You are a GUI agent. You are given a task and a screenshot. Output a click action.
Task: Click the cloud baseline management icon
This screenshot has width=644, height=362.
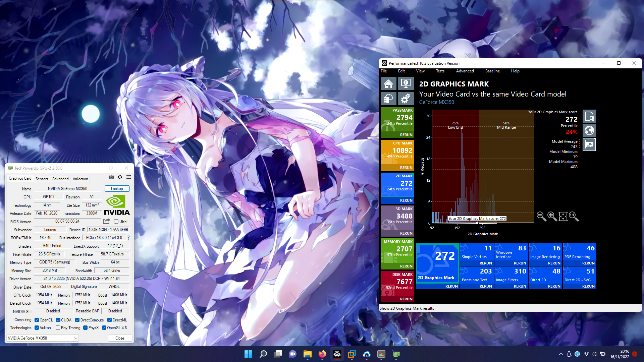[x=388, y=99]
